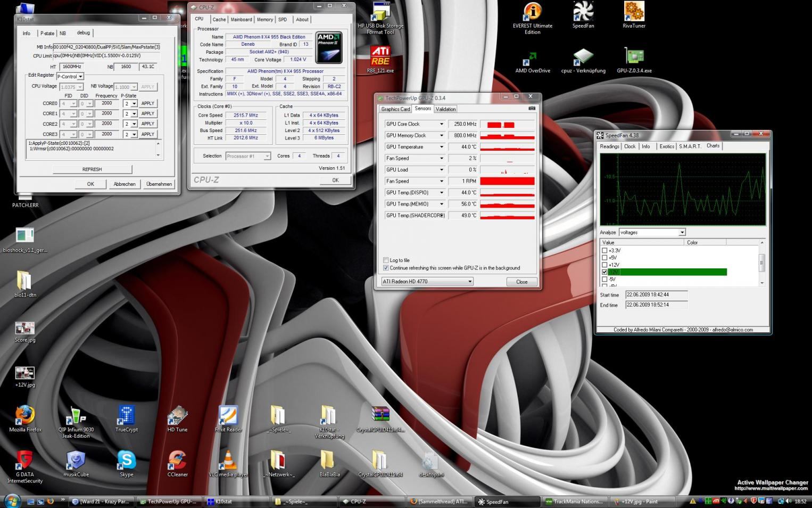Open CPU-Z SPD tab
812x508 pixels.
[283, 20]
